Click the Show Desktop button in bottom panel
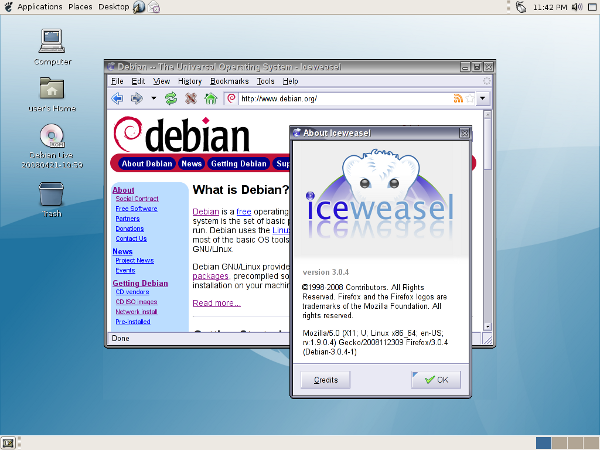This screenshot has height=450, width=600. [8, 442]
